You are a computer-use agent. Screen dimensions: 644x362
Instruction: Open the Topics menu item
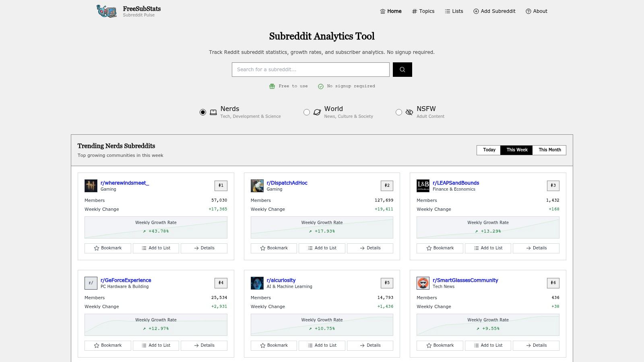[x=423, y=11]
